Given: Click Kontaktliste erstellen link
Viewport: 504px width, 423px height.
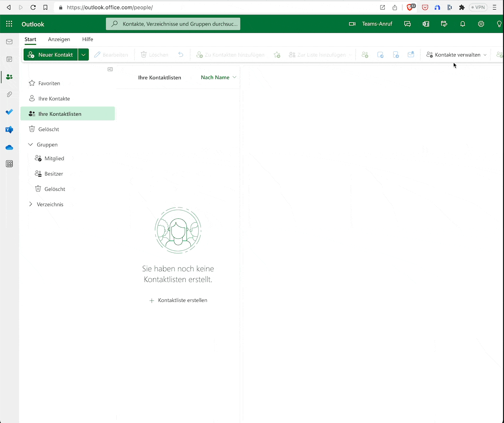Looking at the screenshot, I should click(178, 300).
